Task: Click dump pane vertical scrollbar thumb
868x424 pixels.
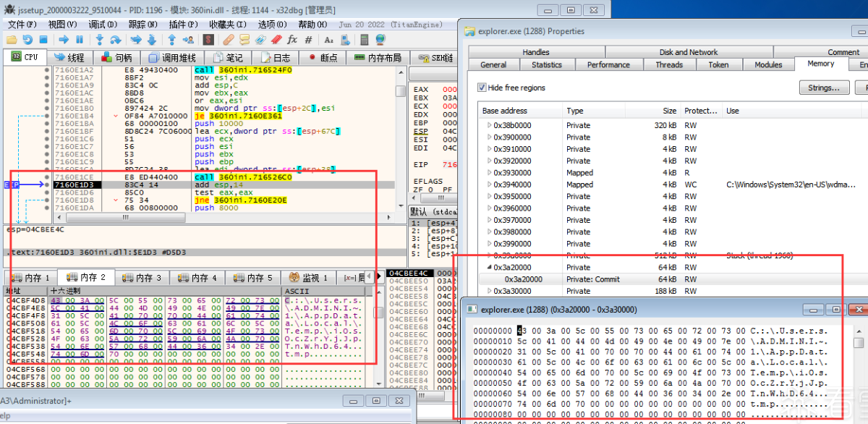Action: (378, 313)
